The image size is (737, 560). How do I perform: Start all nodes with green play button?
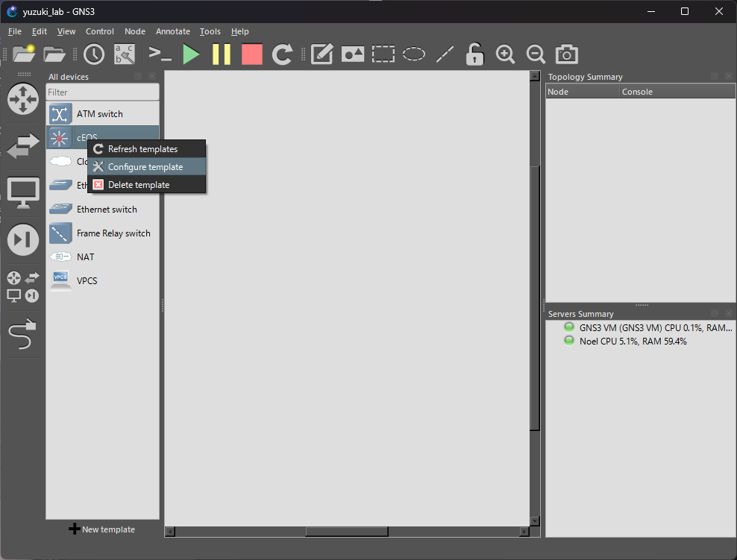(191, 54)
